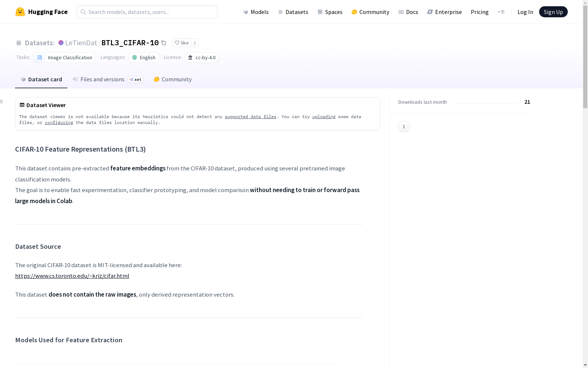The width and height of the screenshot is (588, 368).
Task: Click the downloads count 21
Action: [x=527, y=102]
